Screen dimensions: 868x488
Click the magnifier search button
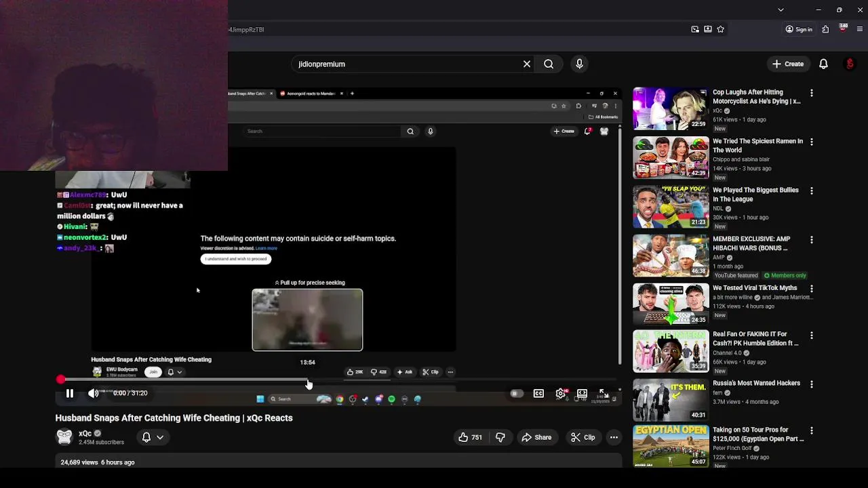(x=549, y=64)
